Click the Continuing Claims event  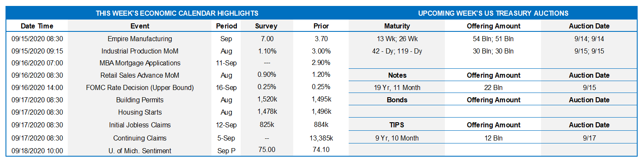(x=140, y=138)
